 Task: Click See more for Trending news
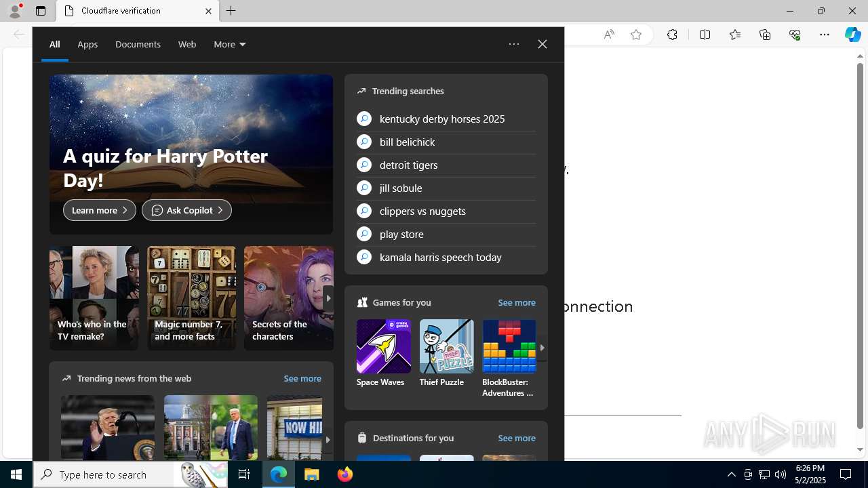click(302, 379)
